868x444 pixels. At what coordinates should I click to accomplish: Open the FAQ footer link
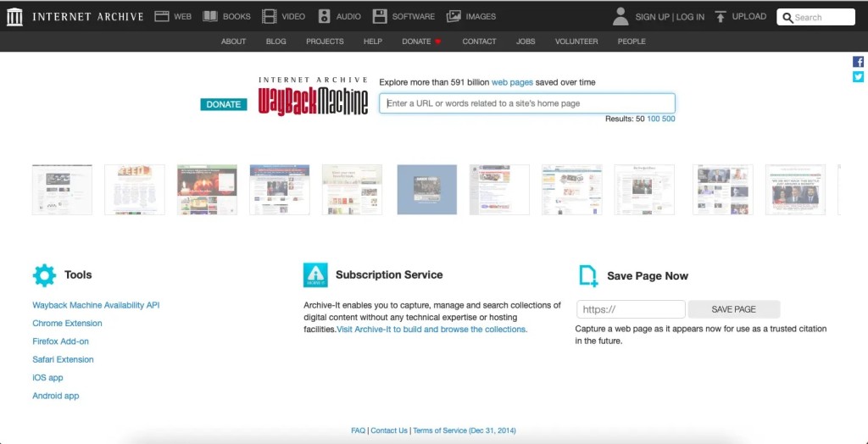tap(359, 430)
